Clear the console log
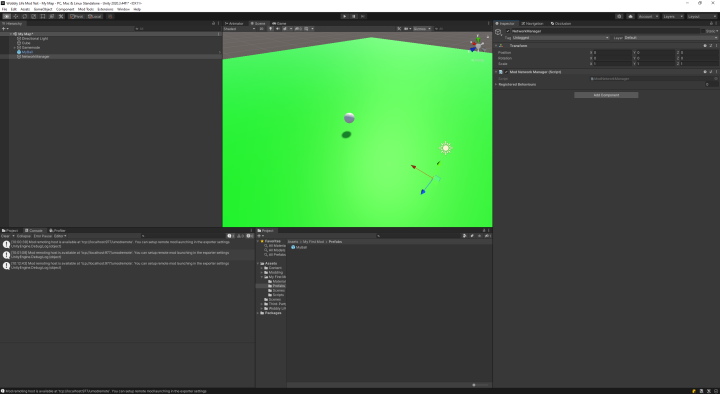Image resolution: width=720 pixels, height=394 pixels. pyautogui.click(x=6, y=236)
